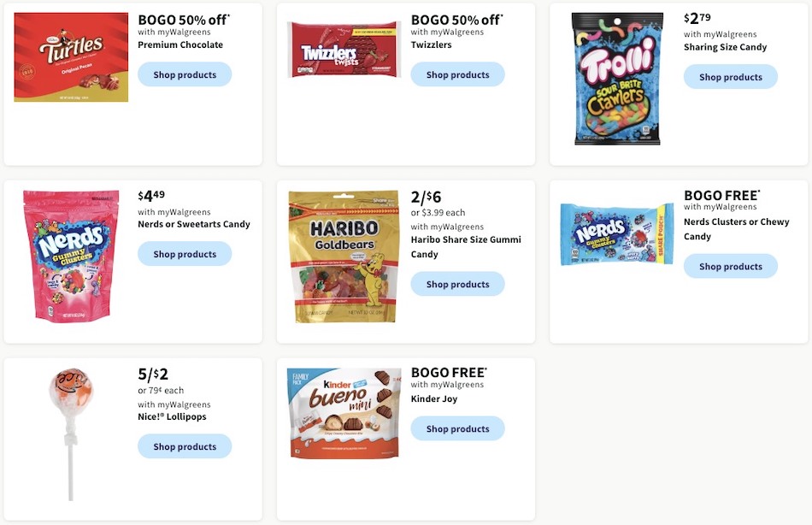Click Shop products for Nice! Lollipops
The height and width of the screenshot is (525, 812).
click(185, 445)
